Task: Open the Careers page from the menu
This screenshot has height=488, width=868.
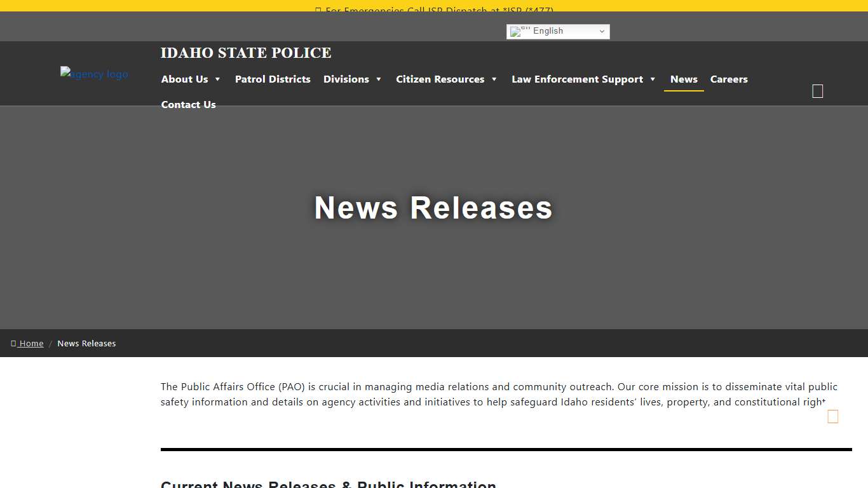Action: coord(729,79)
